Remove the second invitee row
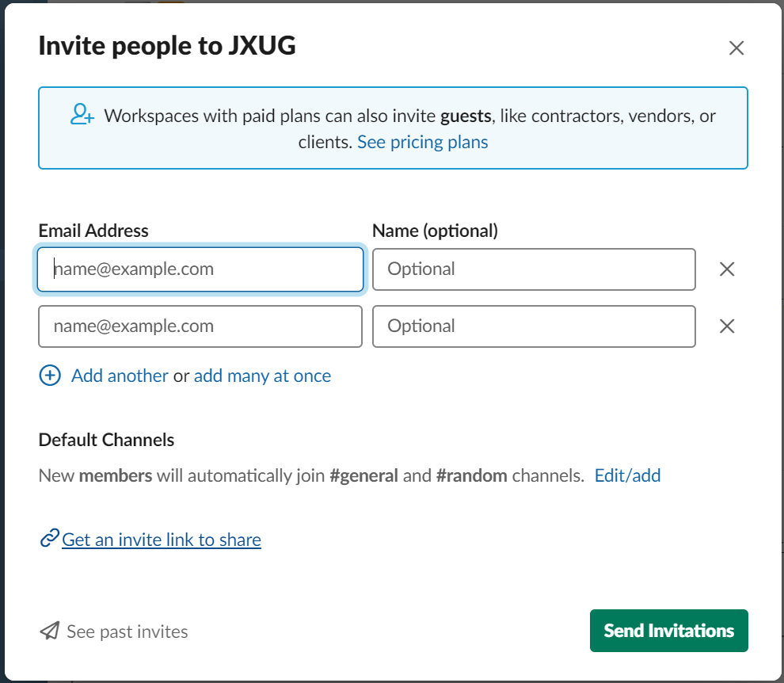 tap(726, 326)
